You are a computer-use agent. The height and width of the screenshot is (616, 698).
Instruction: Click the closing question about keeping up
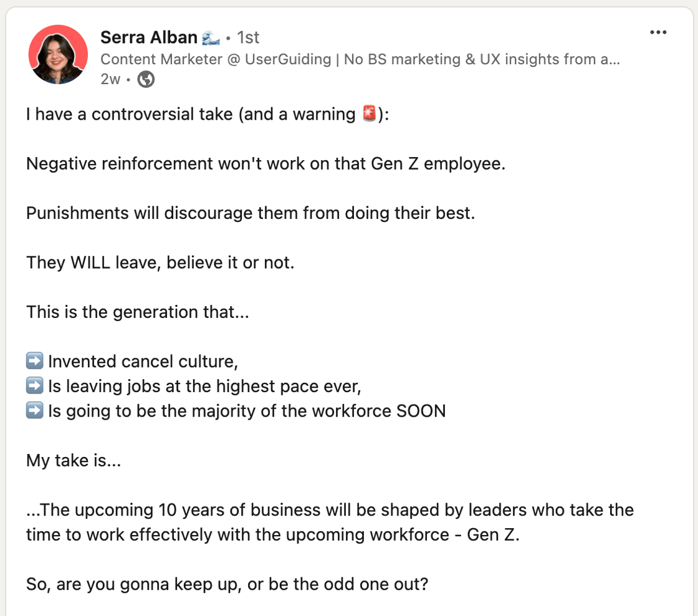click(227, 585)
